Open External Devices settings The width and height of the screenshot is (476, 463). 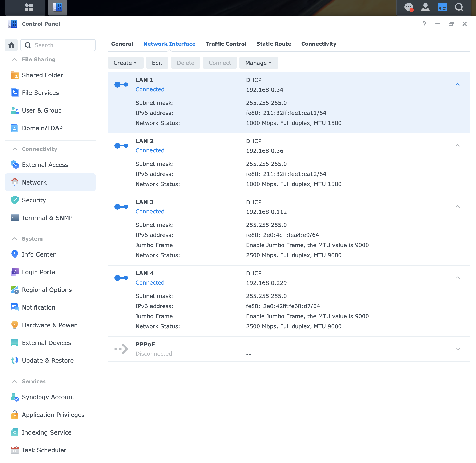coord(50,343)
